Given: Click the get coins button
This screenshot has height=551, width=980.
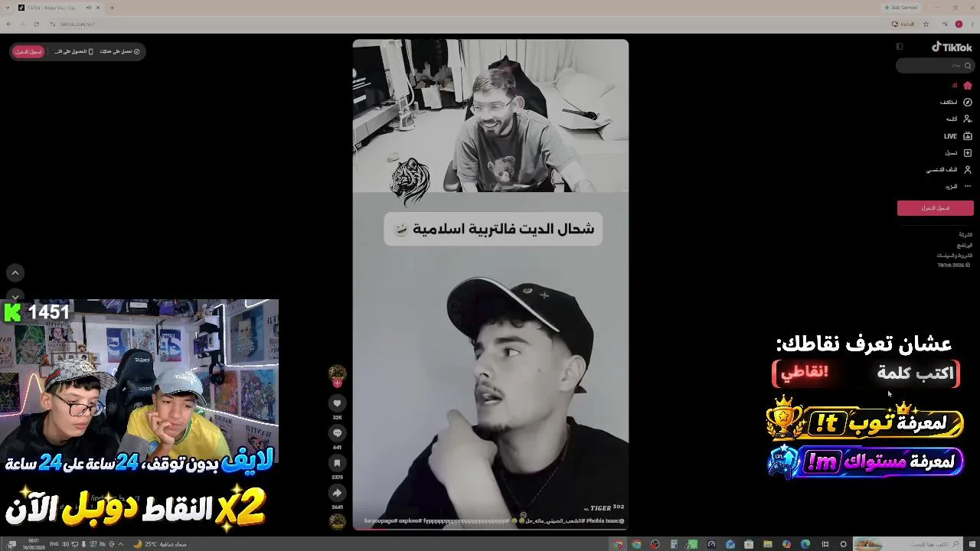Looking at the screenshot, I should coord(120,51).
